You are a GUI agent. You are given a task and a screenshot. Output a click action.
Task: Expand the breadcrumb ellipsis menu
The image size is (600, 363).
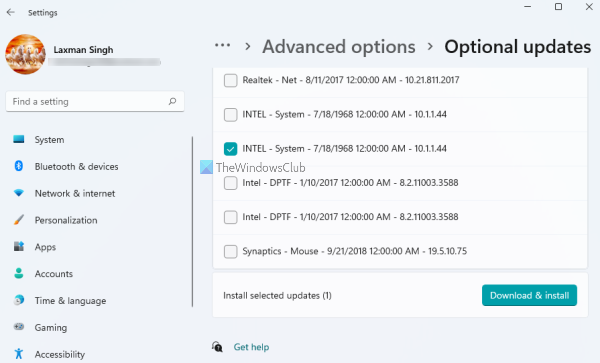[222, 46]
